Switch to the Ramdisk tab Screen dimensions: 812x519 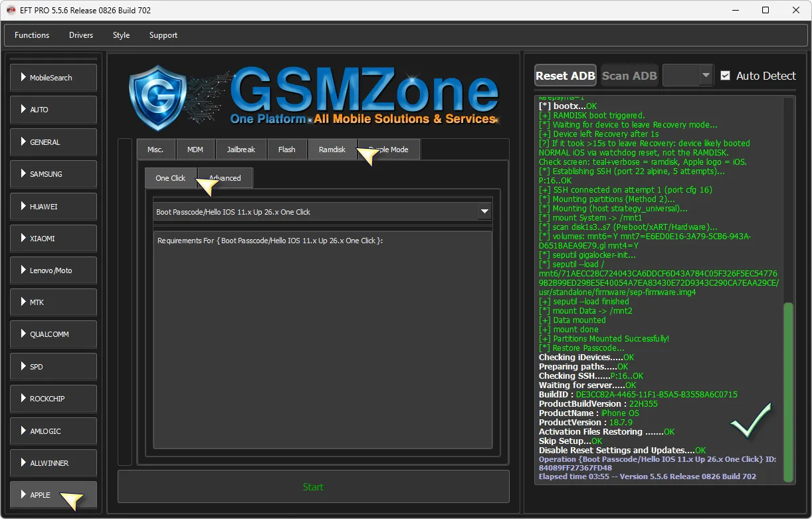click(x=332, y=150)
